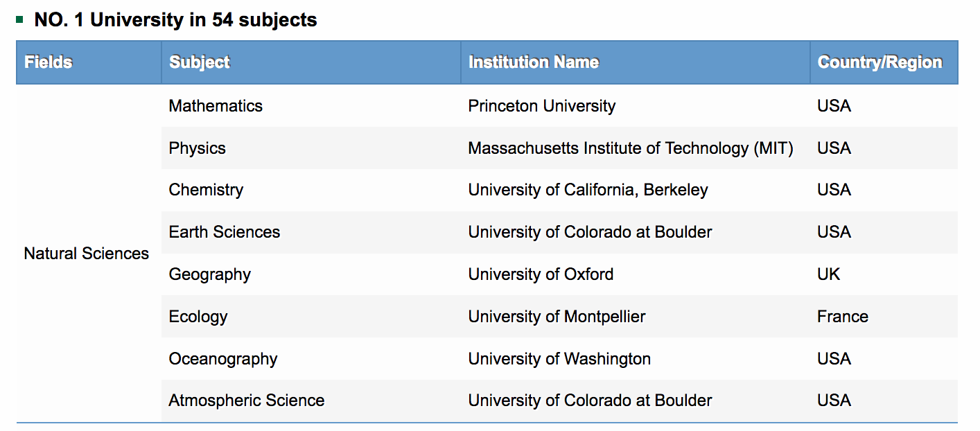The height and width of the screenshot is (431, 980).
Task: Open the Chemistry subject entry
Action: [x=206, y=190]
